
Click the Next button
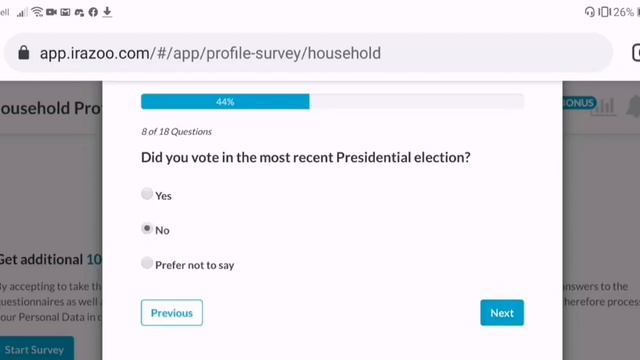[x=502, y=313]
